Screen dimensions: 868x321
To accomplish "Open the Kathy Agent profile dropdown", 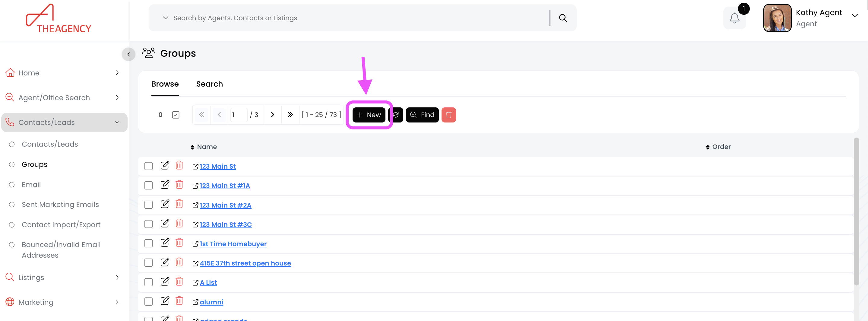I will [x=854, y=15].
